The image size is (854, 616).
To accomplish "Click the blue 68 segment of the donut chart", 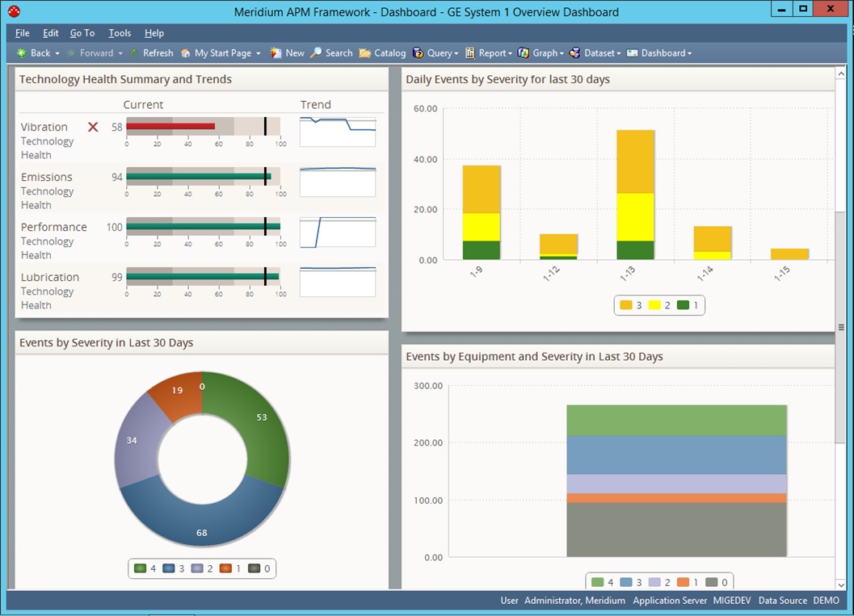I will tap(202, 525).
